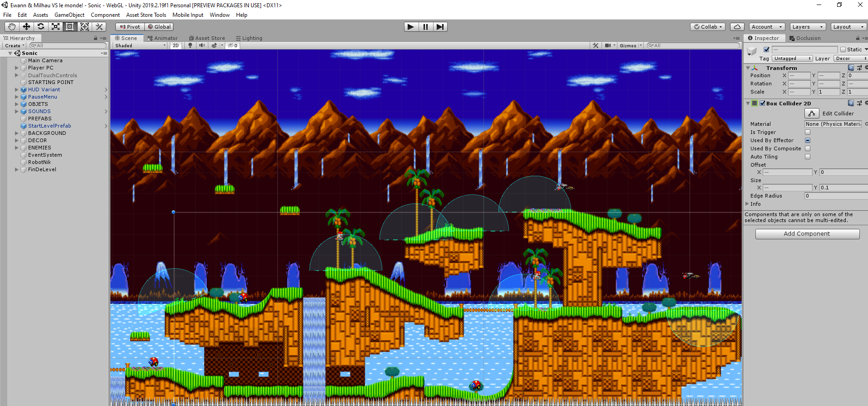
Task: Toggle scene audio speaker icon
Action: point(202,45)
